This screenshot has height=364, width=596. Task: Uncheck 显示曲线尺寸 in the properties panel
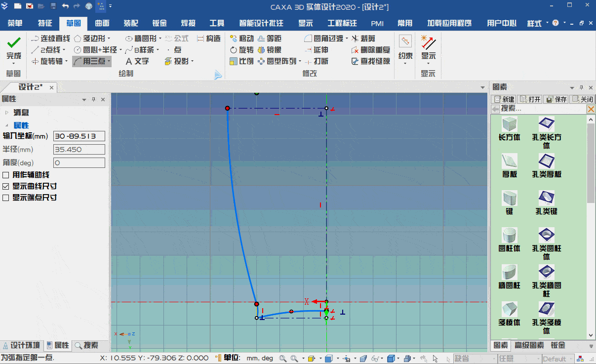[x=4, y=187]
